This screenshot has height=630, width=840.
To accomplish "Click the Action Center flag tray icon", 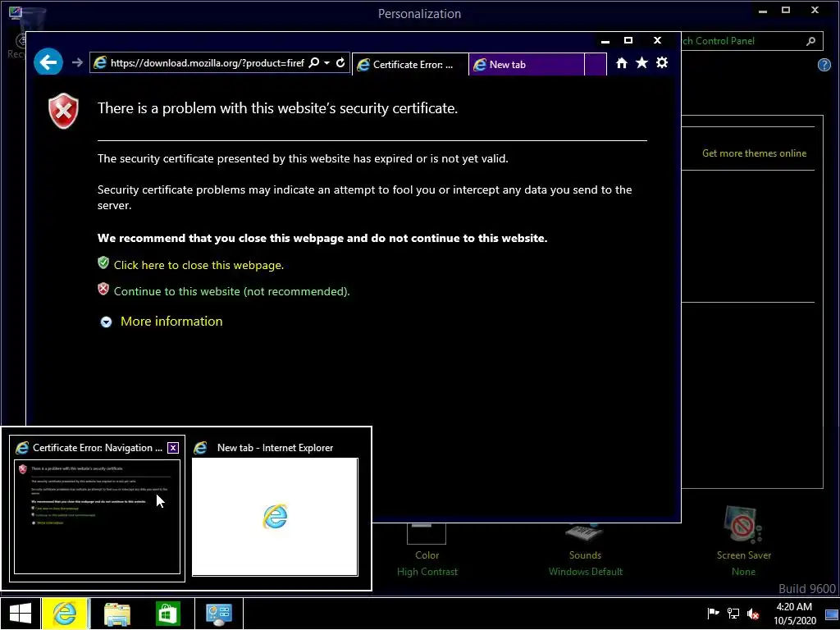I will click(713, 614).
